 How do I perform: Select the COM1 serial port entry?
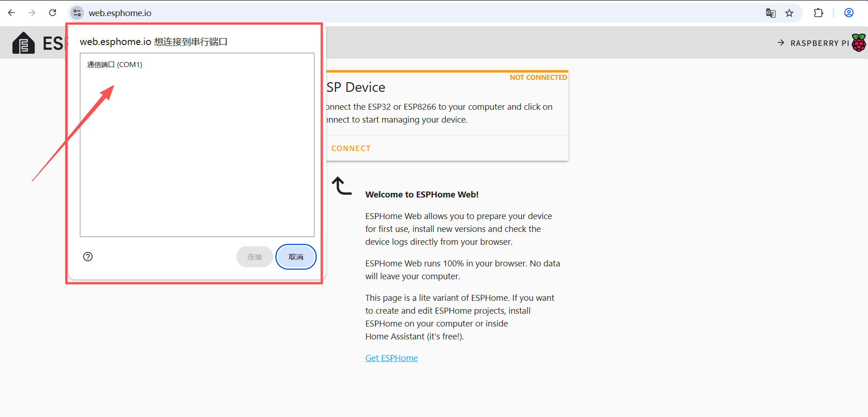(197, 65)
